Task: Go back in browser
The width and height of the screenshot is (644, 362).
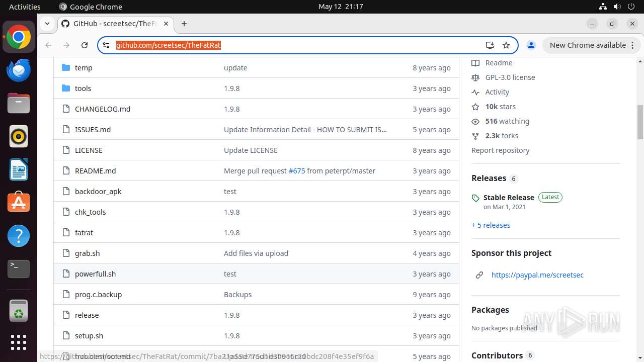Action: [48, 45]
